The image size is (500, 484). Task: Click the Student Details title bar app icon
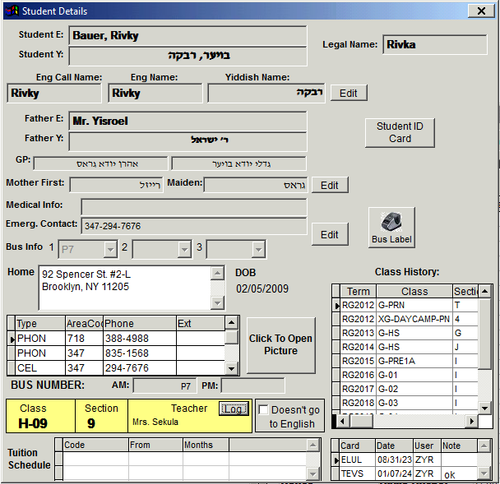12,11
